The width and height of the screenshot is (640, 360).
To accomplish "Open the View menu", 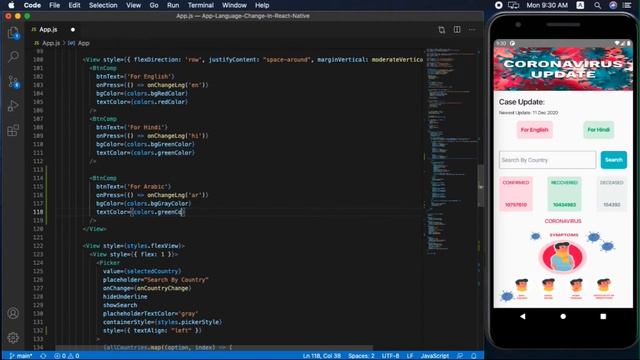I will coord(133,5).
